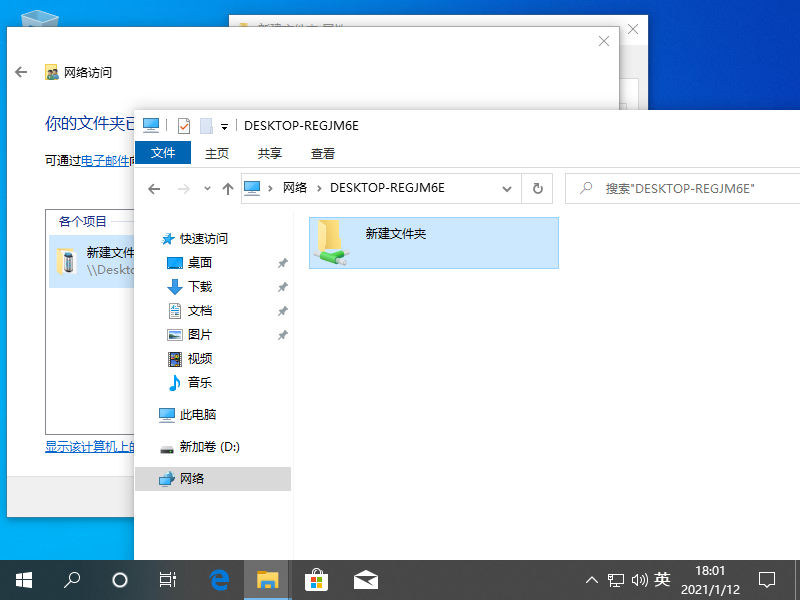The height and width of the screenshot is (600, 800).
Task: Switch to the 共享 ribbon tab
Action: (x=270, y=153)
